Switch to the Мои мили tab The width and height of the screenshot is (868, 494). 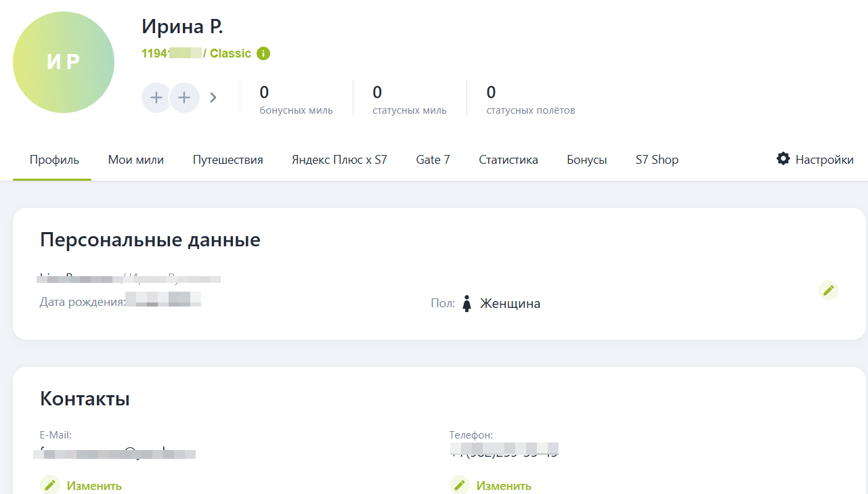tap(136, 160)
